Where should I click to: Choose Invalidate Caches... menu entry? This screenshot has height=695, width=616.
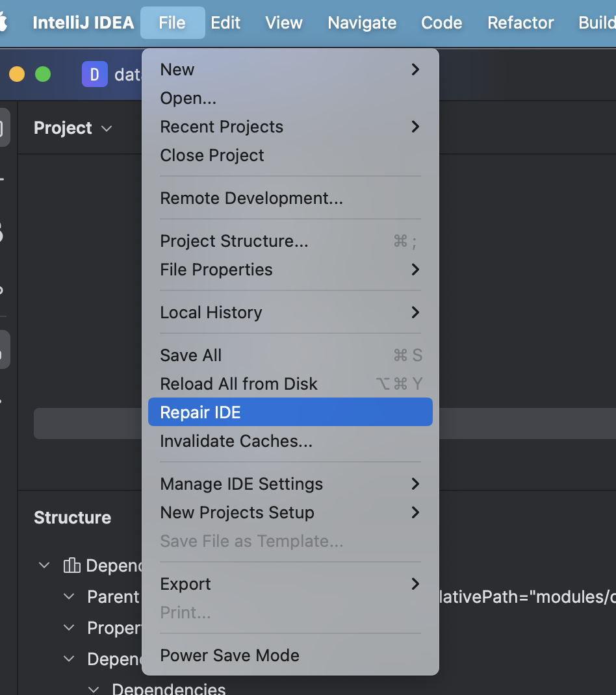(236, 441)
